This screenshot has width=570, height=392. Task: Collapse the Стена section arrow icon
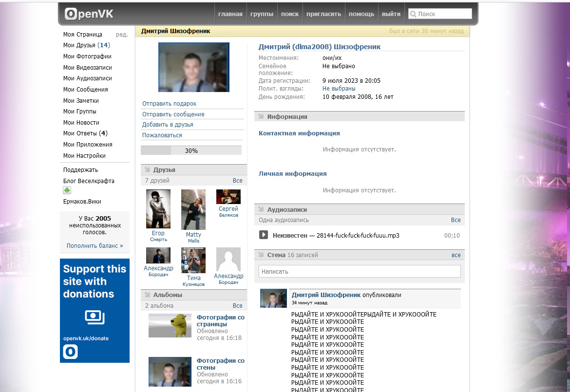pos(261,255)
